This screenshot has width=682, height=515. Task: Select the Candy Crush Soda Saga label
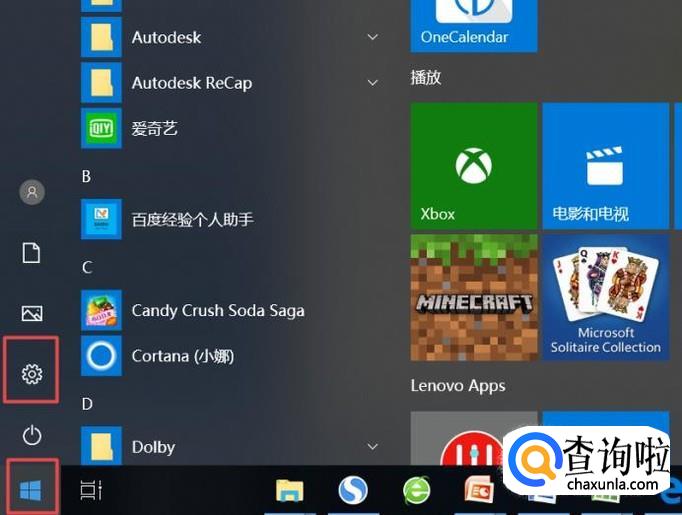coord(218,310)
